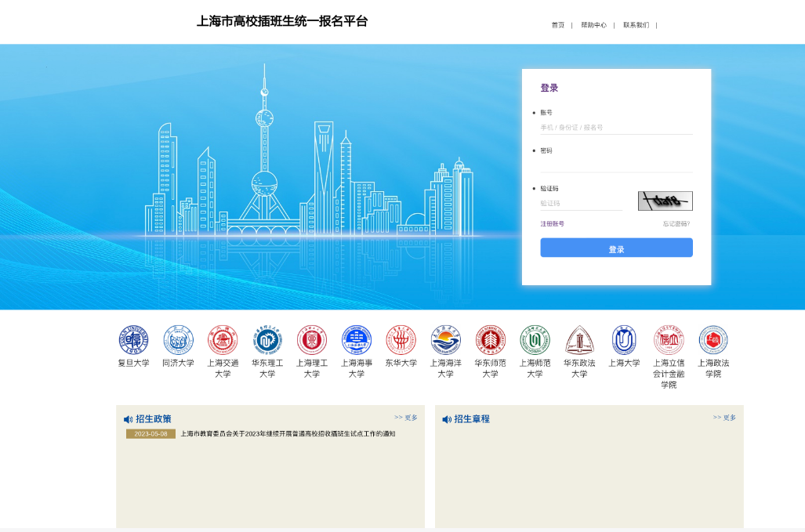
Task: Click the Donghua University (东华大学) logo
Action: tap(401, 341)
